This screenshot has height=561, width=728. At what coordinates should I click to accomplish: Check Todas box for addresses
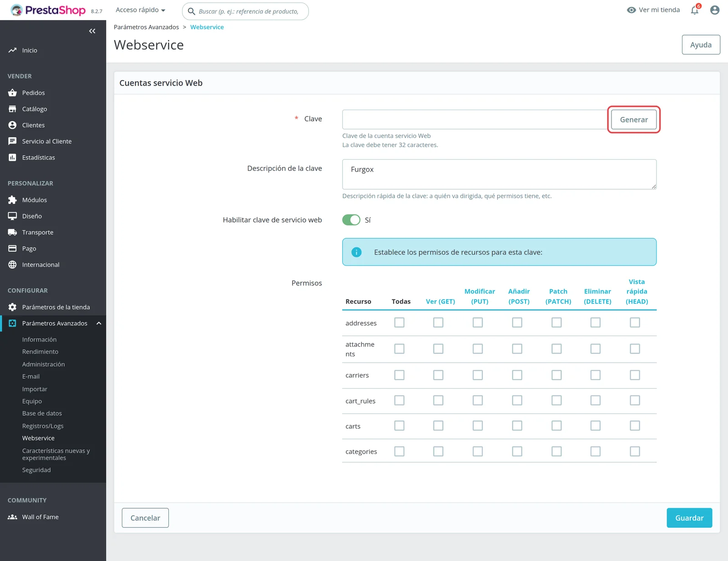click(x=399, y=323)
